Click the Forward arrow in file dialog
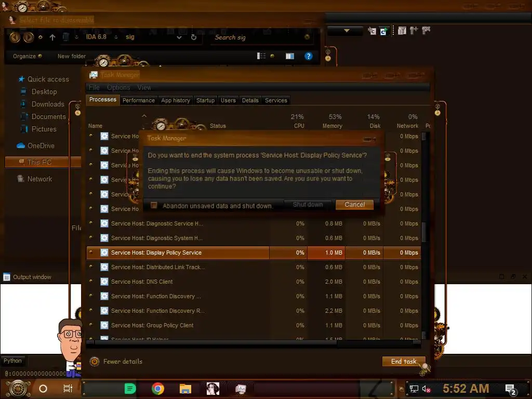Viewport: 532px width, 399px height. click(x=29, y=37)
